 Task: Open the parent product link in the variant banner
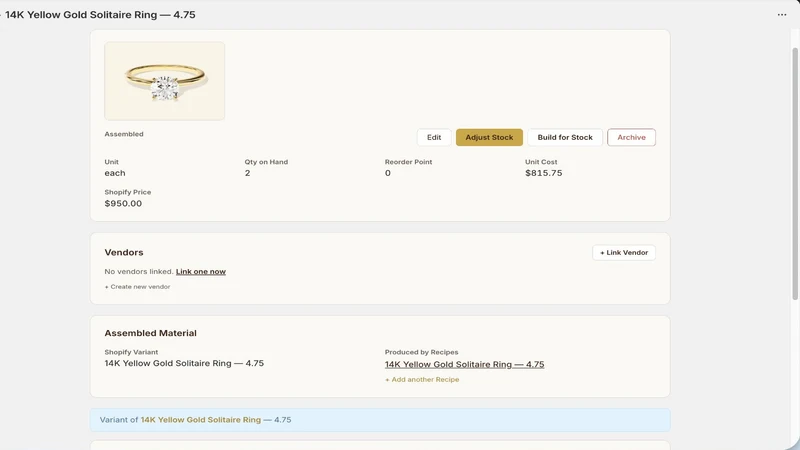click(x=201, y=420)
